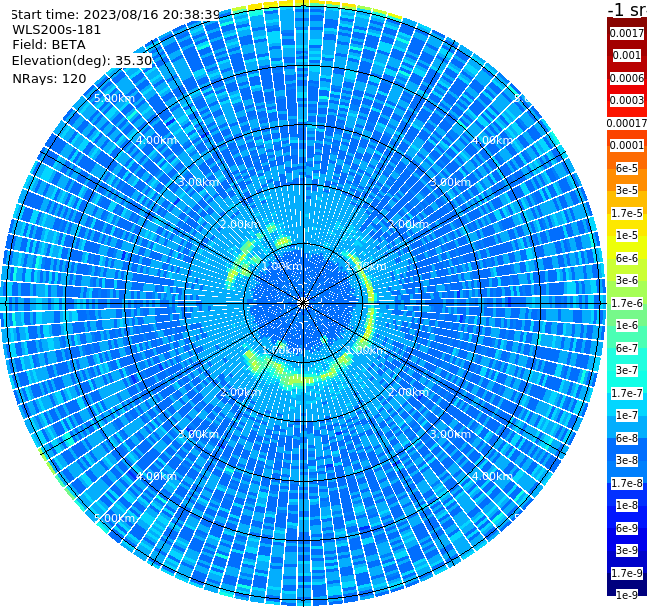Click the 0.0017 colorbar label

click(627, 33)
